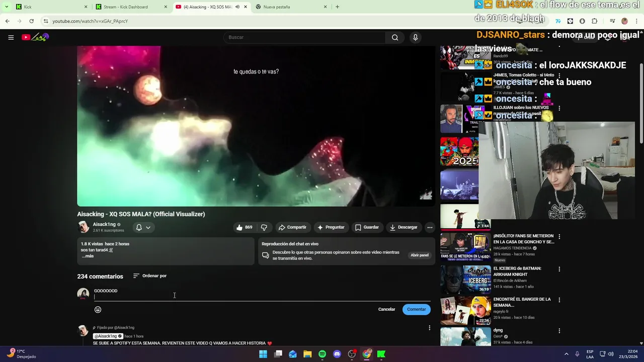The width and height of the screenshot is (644, 362).
Task: Open Windows Start menu
Action: [263, 354]
